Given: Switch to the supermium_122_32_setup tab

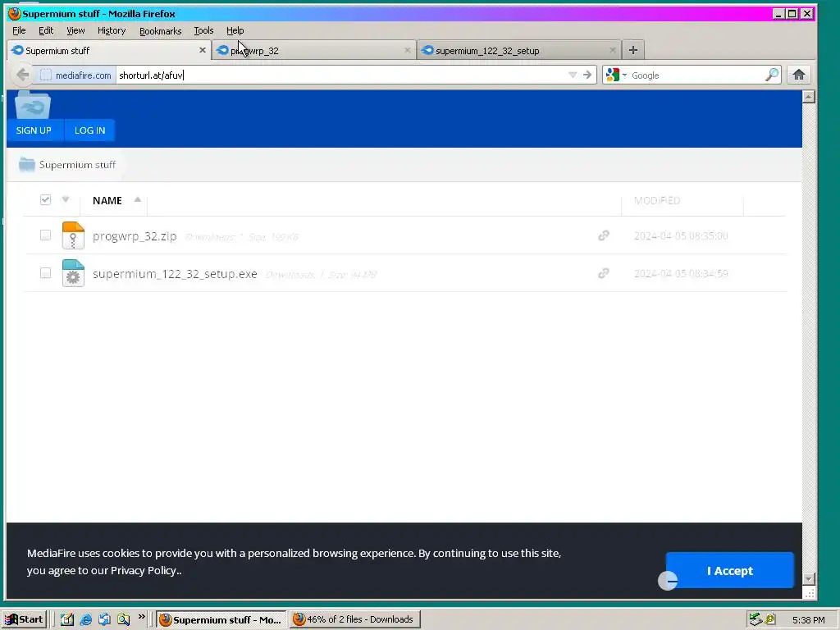Looking at the screenshot, I should click(x=518, y=50).
